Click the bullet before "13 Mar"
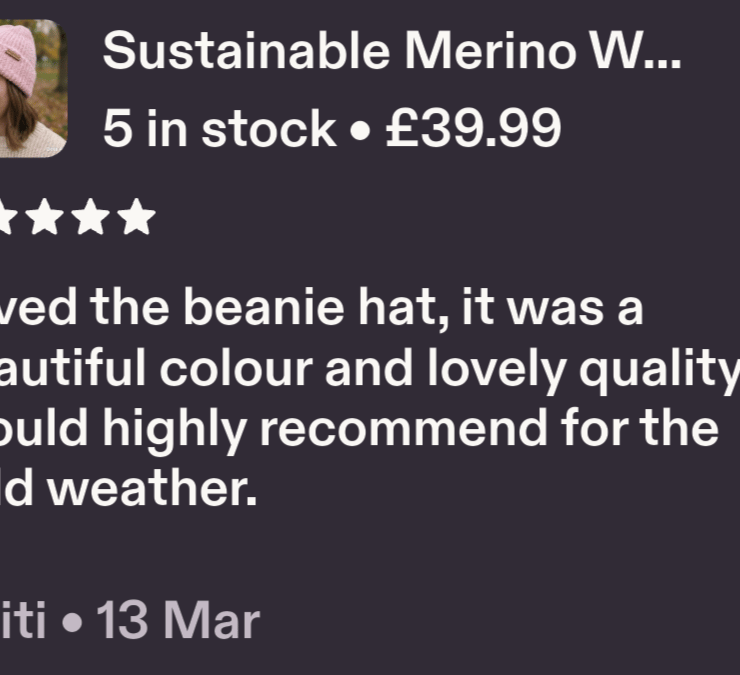The image size is (740, 675). pos(72,622)
